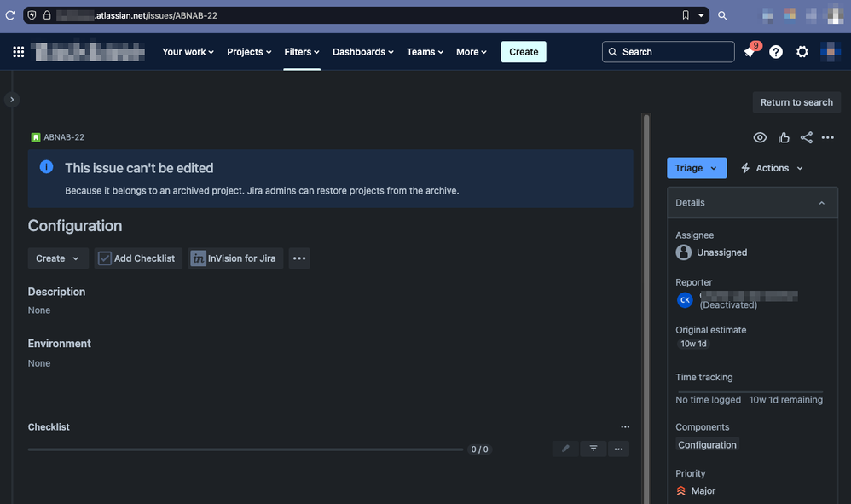
Task: Vote with the thumbs-up icon
Action: pos(784,136)
